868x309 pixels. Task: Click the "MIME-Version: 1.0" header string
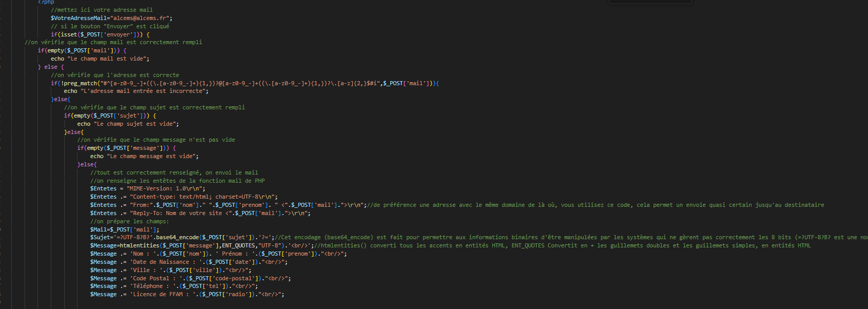click(166, 188)
